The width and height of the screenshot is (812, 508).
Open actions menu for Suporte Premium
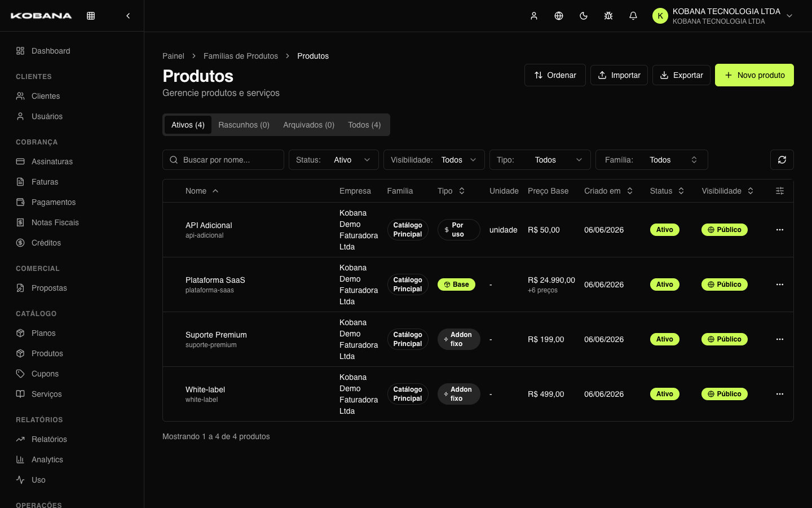780,339
